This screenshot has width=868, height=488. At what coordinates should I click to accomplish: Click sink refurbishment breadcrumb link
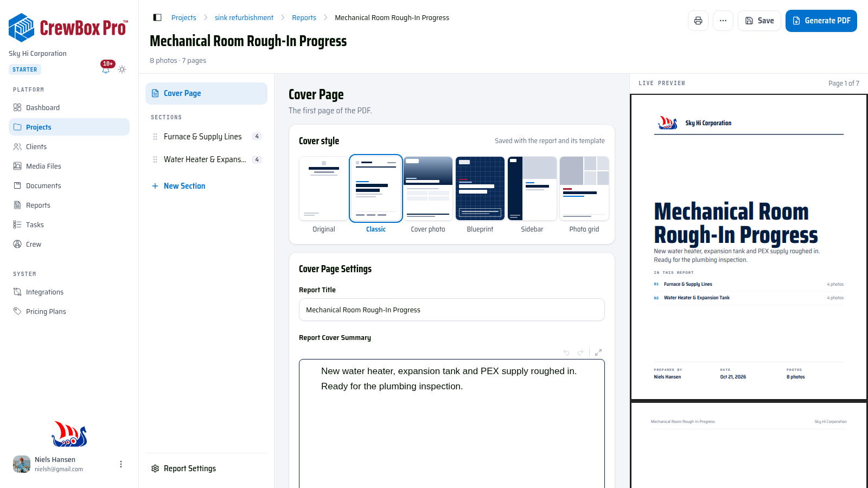click(x=244, y=17)
